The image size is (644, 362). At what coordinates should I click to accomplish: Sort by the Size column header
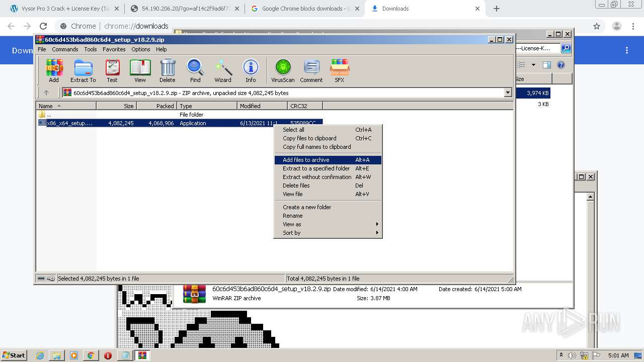pos(116,106)
